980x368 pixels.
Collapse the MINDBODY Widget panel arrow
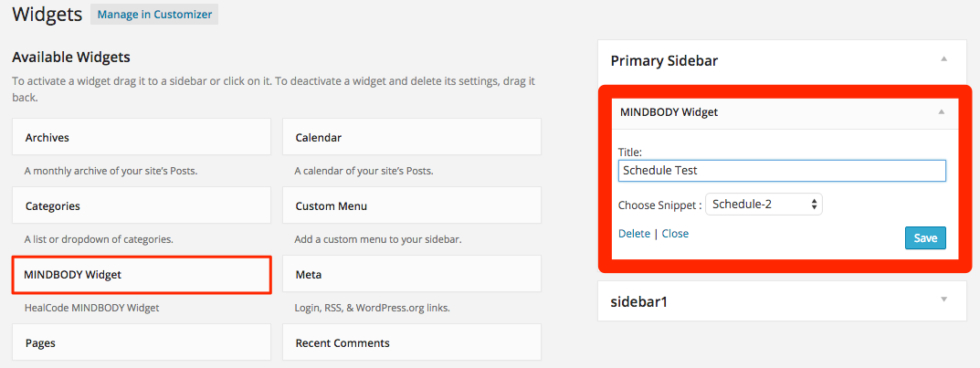[942, 111]
